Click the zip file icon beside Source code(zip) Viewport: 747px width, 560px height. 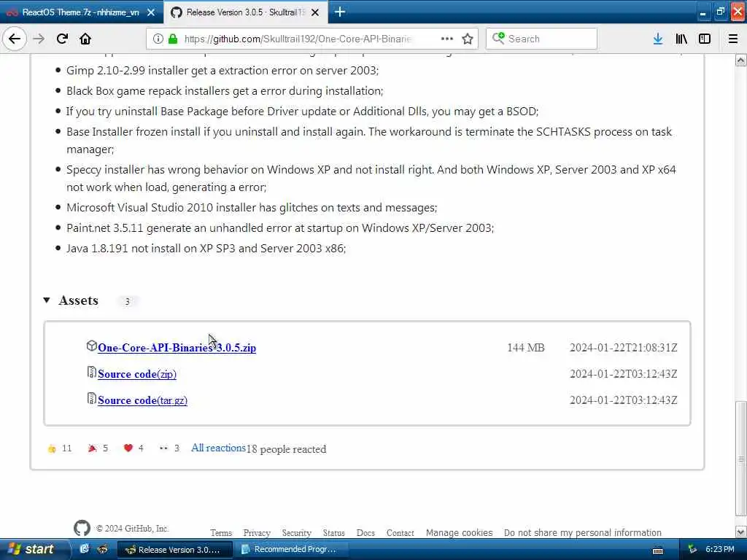pyautogui.click(x=91, y=372)
